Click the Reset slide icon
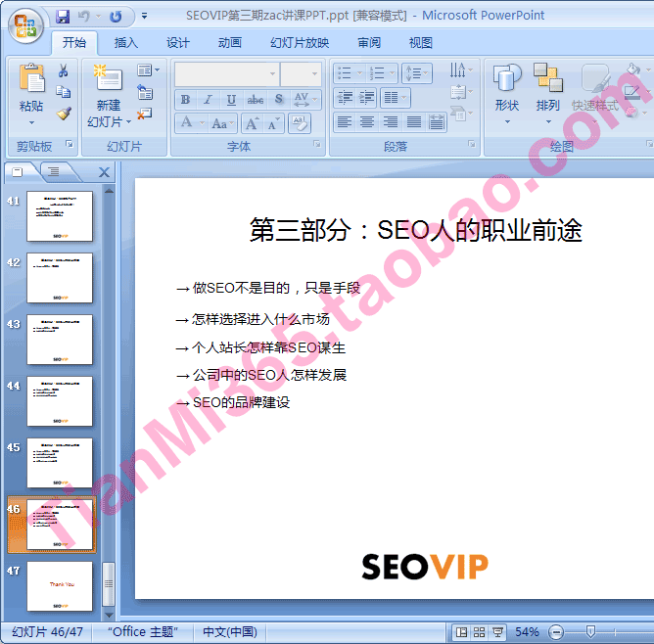This screenshot has height=644, width=654. (145, 92)
